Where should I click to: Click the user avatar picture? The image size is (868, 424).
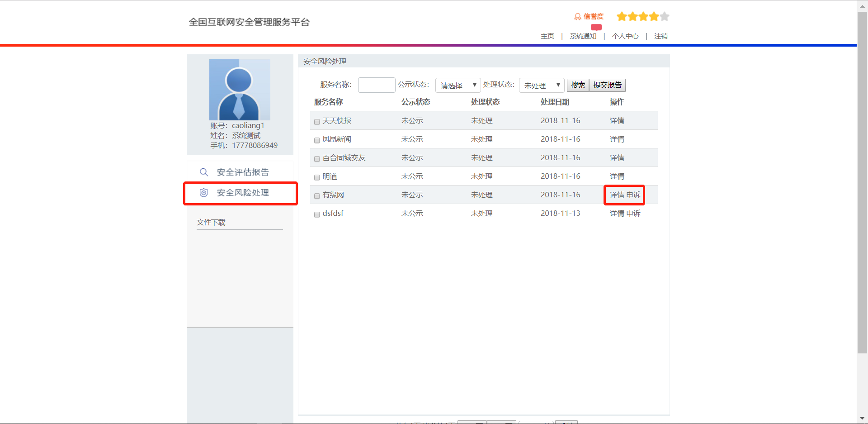point(240,90)
